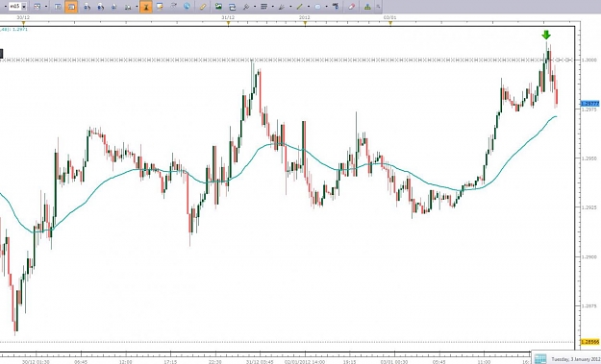Click the blue current price label 1.2977
This screenshot has width=601, height=364.
[589, 104]
